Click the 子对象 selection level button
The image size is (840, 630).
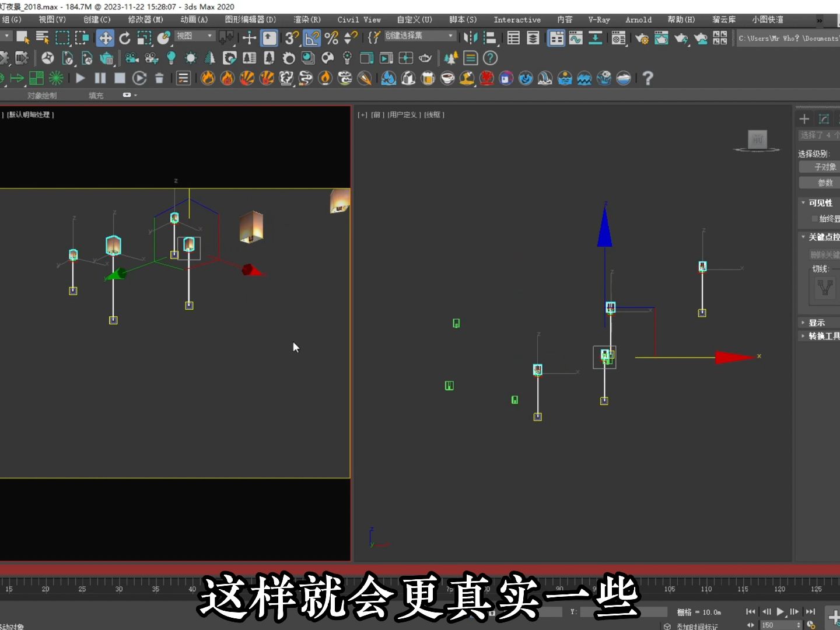(825, 167)
